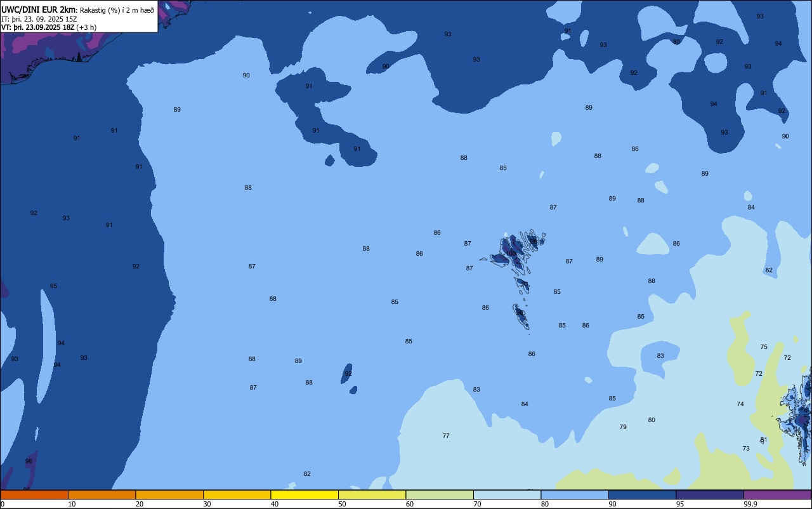812x509 pixels.
Task: Click the pale green 60–70 legend swatch
Action: (440, 494)
